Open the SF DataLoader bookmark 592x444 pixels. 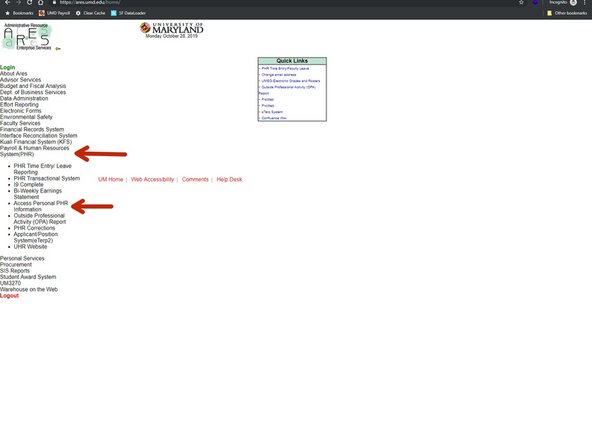tap(128, 13)
